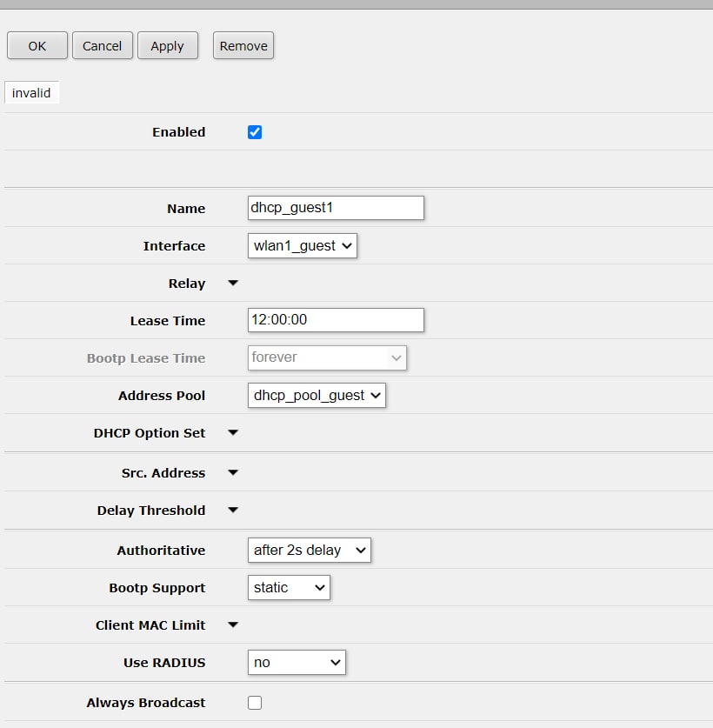Viewport: 713px width, 728px height.
Task: Click the OK button
Action: (x=37, y=45)
